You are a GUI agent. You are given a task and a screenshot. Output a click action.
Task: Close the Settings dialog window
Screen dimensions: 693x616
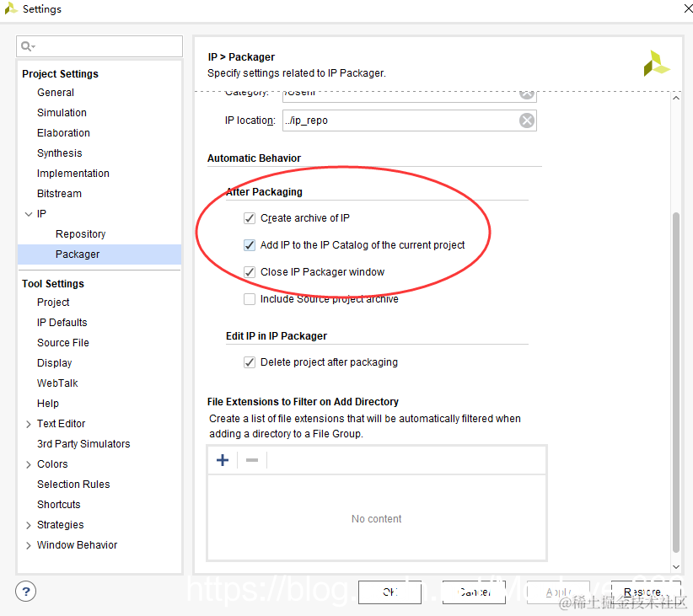[688, 8]
